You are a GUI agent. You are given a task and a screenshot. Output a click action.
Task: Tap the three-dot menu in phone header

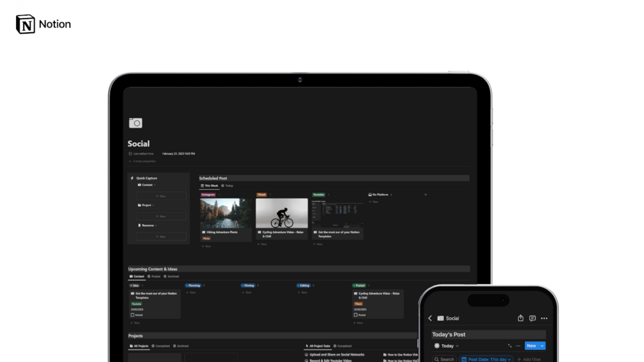click(544, 318)
